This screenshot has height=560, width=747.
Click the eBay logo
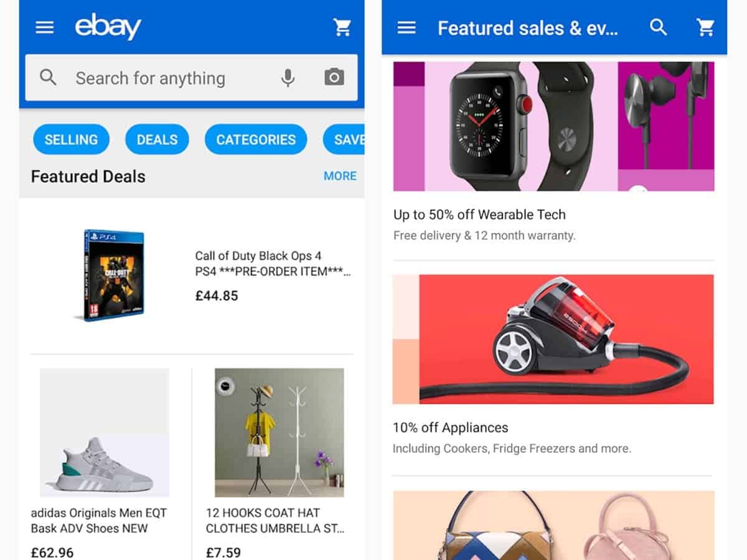coord(108,27)
